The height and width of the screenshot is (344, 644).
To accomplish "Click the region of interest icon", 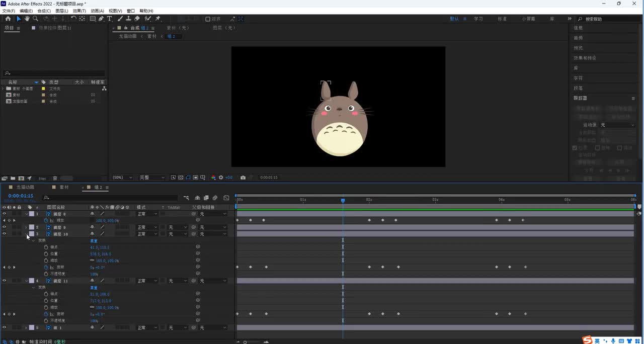I will coord(196,178).
